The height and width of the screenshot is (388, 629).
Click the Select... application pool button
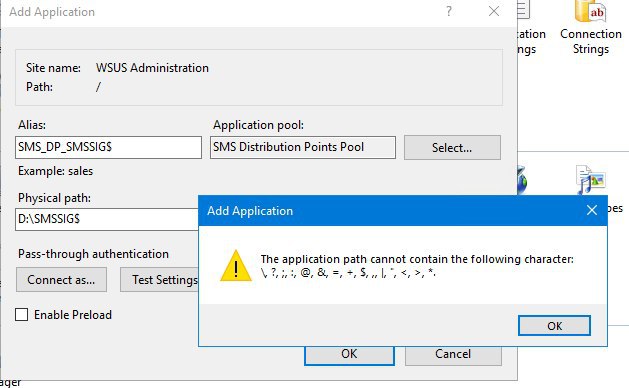pyautogui.click(x=452, y=148)
